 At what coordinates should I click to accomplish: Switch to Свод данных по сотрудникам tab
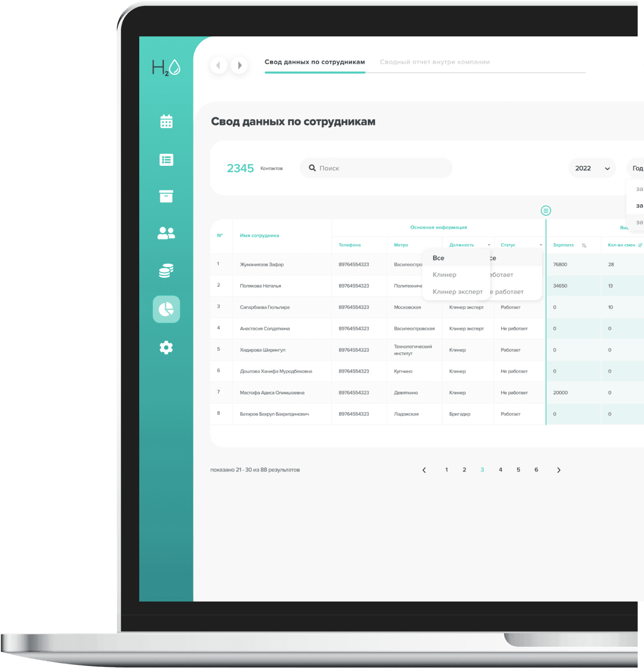click(x=315, y=62)
